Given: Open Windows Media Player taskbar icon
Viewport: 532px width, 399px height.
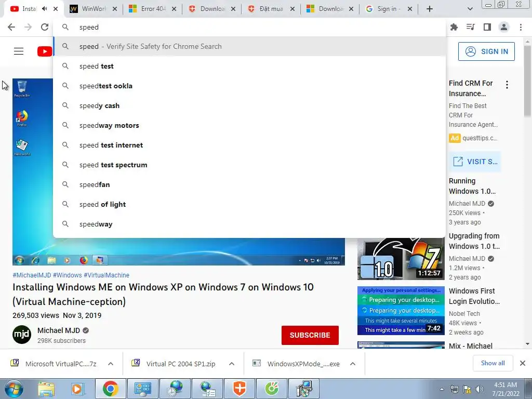Looking at the screenshot, I should click(x=77, y=389).
